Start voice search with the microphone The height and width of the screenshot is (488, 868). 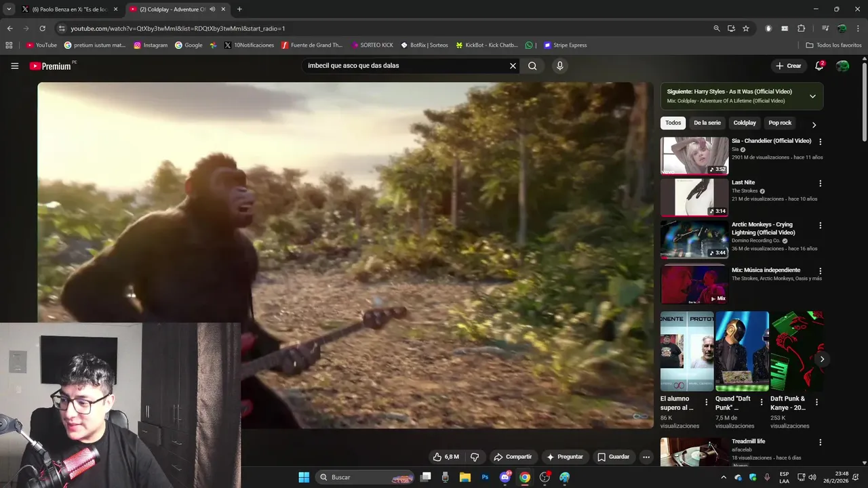pos(559,66)
